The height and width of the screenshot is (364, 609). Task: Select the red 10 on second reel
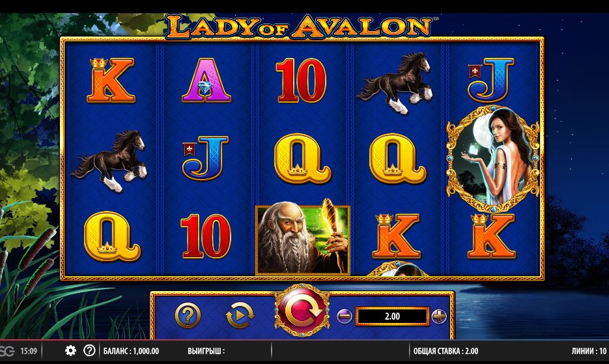tap(205, 236)
